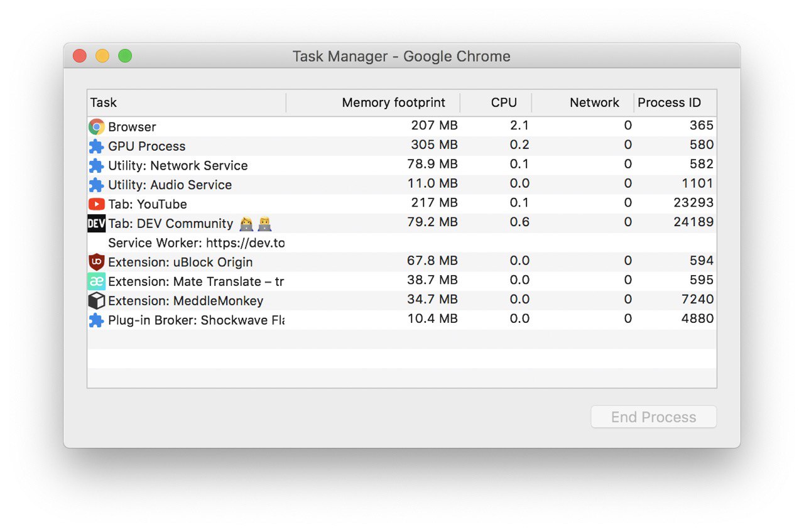Click the 0.2 CPU value
Image resolution: width=804 pixels, height=532 pixels.
click(519, 145)
